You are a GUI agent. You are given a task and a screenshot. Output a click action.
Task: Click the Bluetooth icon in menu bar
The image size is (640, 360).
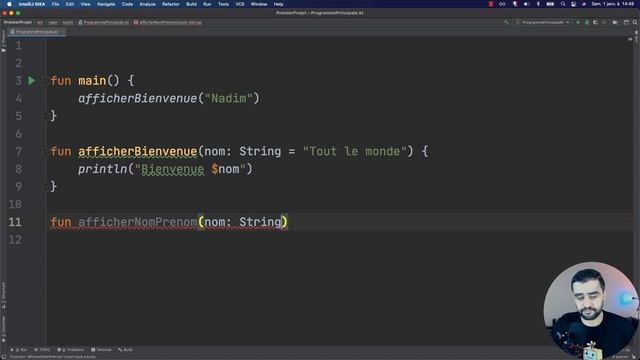tap(538, 4)
